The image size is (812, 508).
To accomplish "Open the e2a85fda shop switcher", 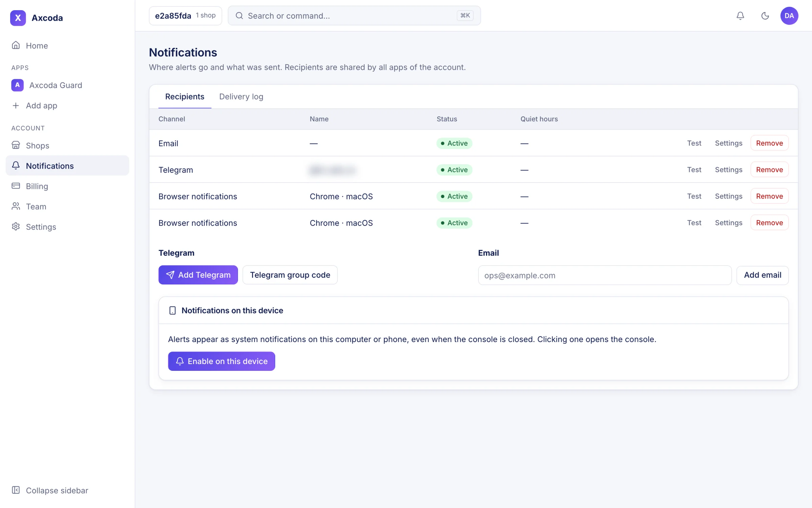I will pos(185,16).
